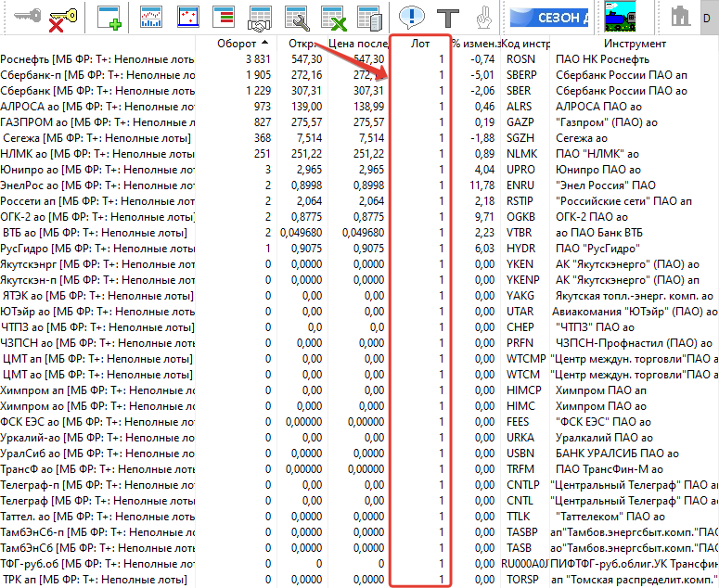Click the bold T icon in toolbar
This screenshot has width=719, height=588.
[449, 16]
